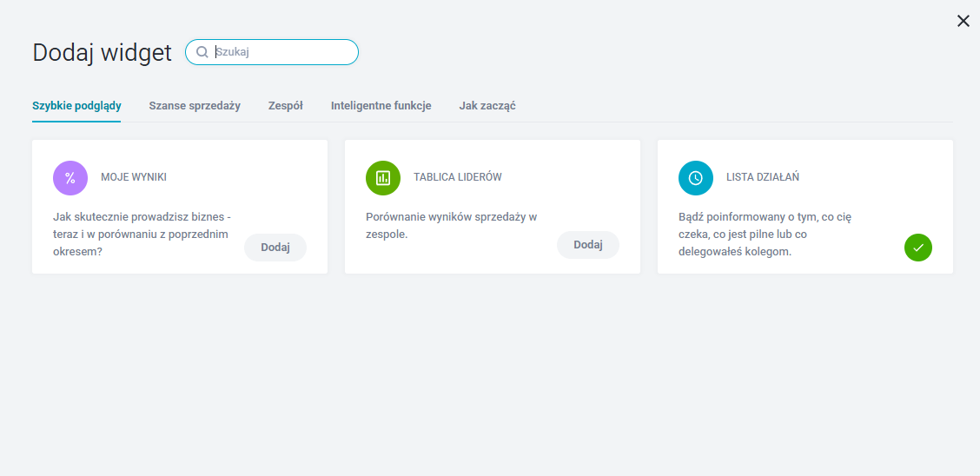Switch to the Szanse sprzedaży tab
The image size is (980, 476).
tap(195, 106)
